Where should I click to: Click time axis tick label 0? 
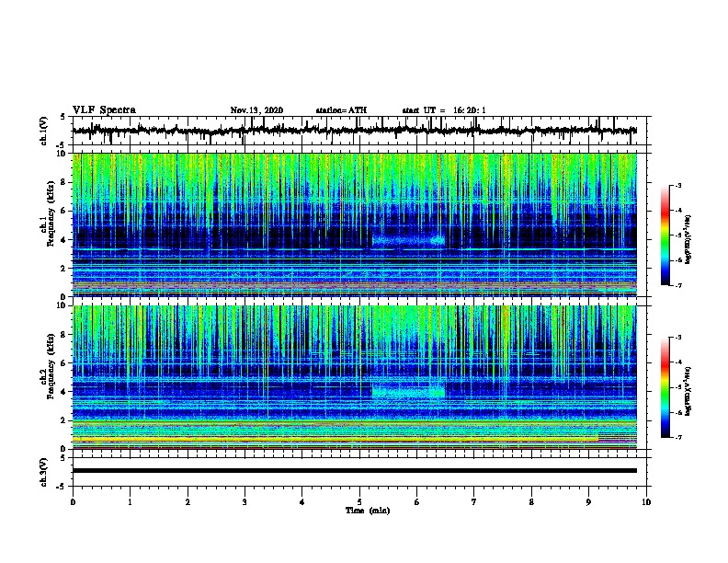[x=73, y=502]
